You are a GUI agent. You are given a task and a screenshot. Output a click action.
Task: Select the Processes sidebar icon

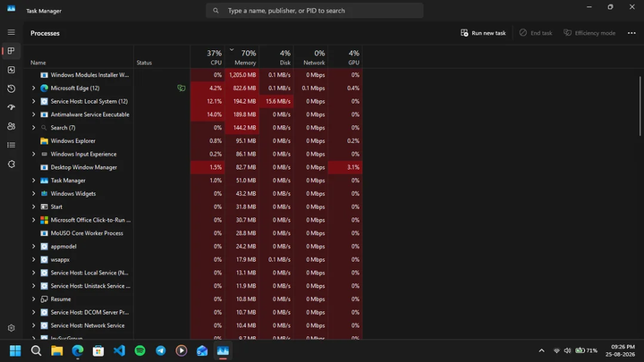[x=11, y=51]
